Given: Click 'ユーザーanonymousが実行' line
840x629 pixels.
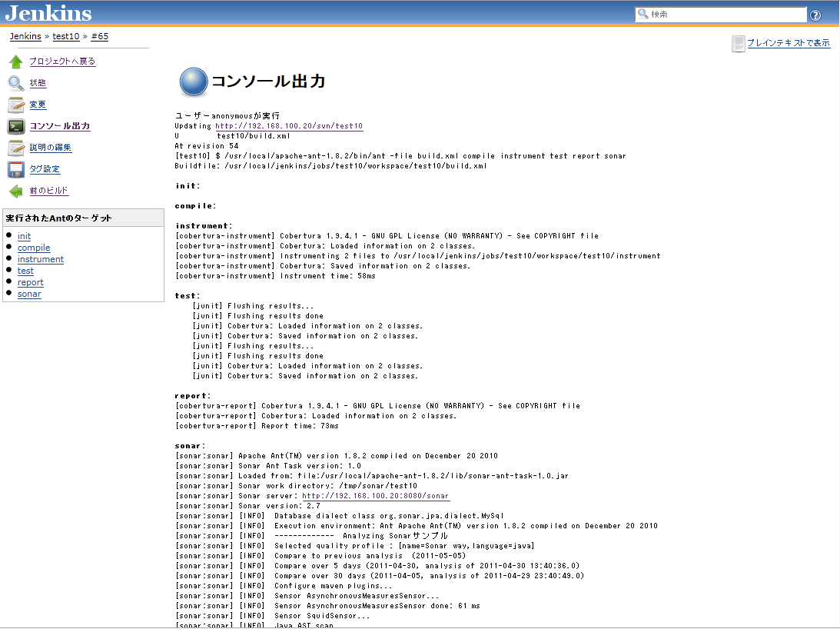Looking at the screenshot, I should click(227, 116).
